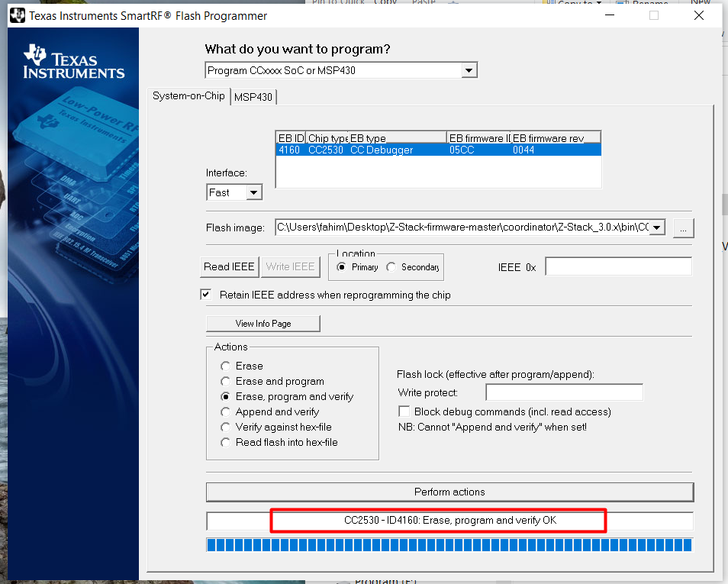This screenshot has width=728, height=584.
Task: Open the View Info Page button
Action: (x=263, y=324)
